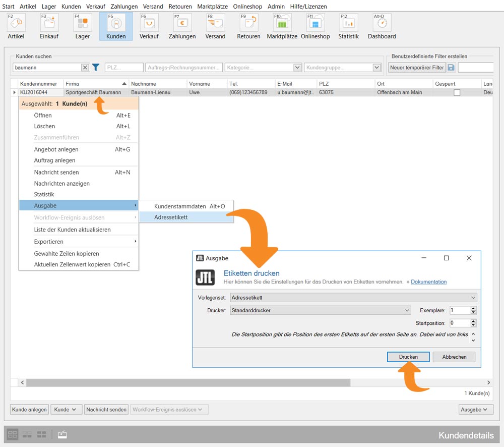Screen dimensions: 504x447
Task: Toggle the Gesperrt checkbox for Sportgeschäft Baumann
Action: [457, 93]
